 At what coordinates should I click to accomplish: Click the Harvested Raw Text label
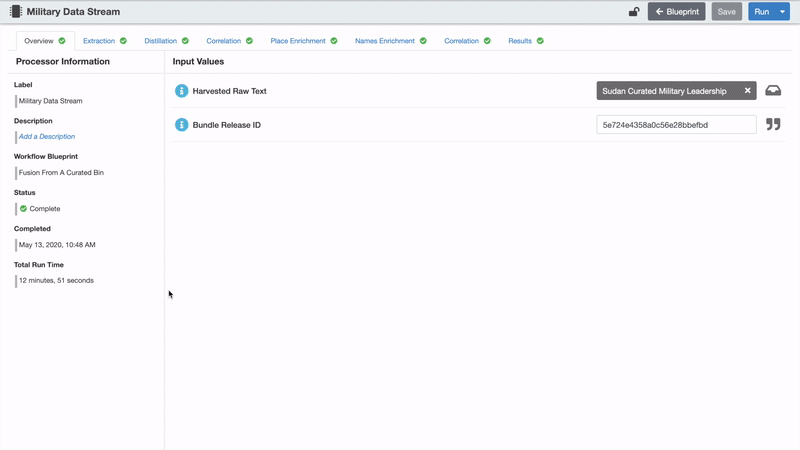pyautogui.click(x=230, y=91)
